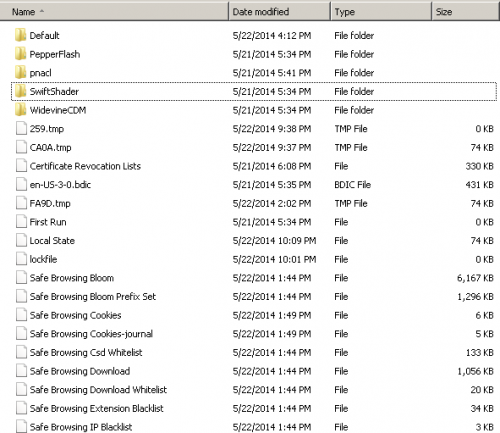
Task: Click the Safe Browsing Bloom file icon
Action: pos(21,278)
